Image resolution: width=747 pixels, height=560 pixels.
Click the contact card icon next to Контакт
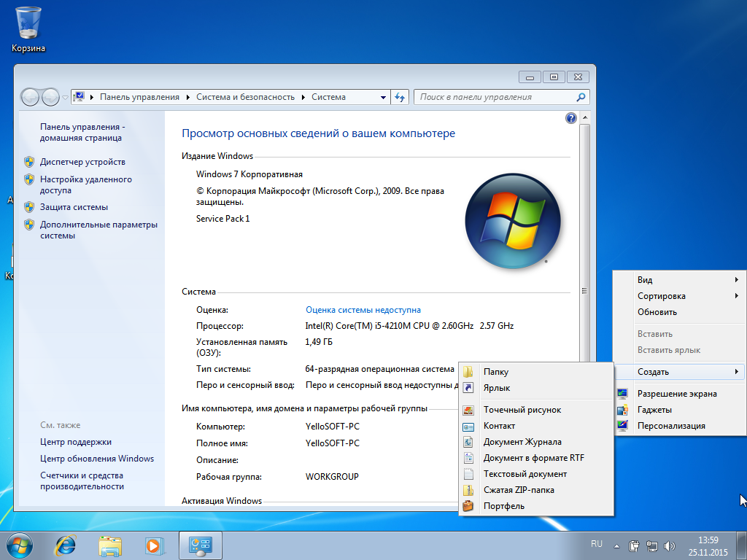468,426
